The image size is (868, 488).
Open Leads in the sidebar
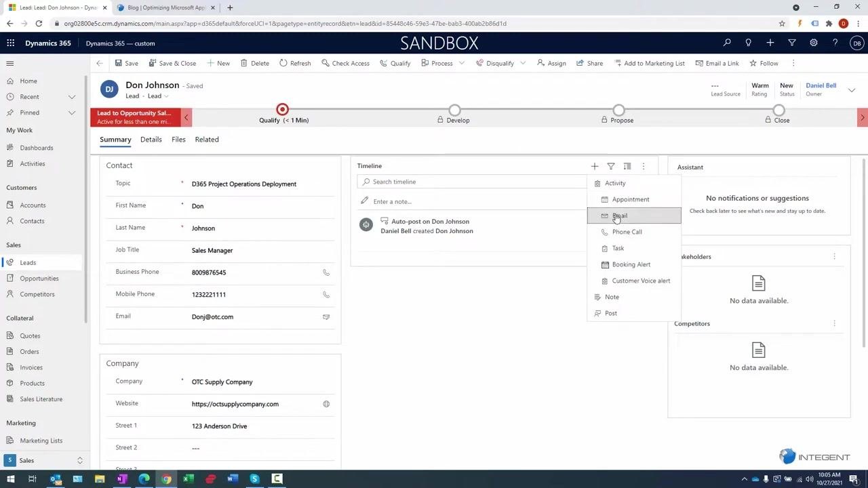pyautogui.click(x=42, y=262)
